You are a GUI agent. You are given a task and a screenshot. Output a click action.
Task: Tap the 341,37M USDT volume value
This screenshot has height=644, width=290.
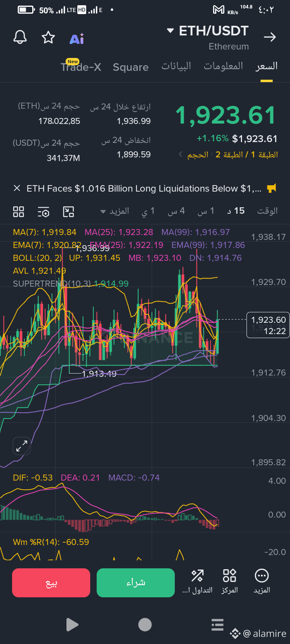(63, 158)
